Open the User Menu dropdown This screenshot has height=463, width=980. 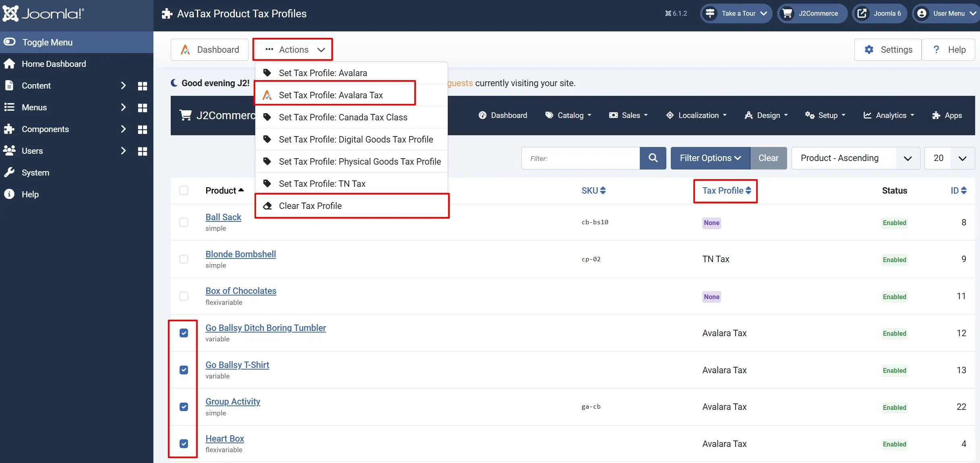(x=946, y=13)
